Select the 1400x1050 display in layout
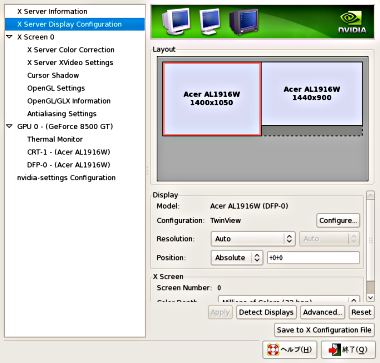The image size is (380, 363). (212, 99)
